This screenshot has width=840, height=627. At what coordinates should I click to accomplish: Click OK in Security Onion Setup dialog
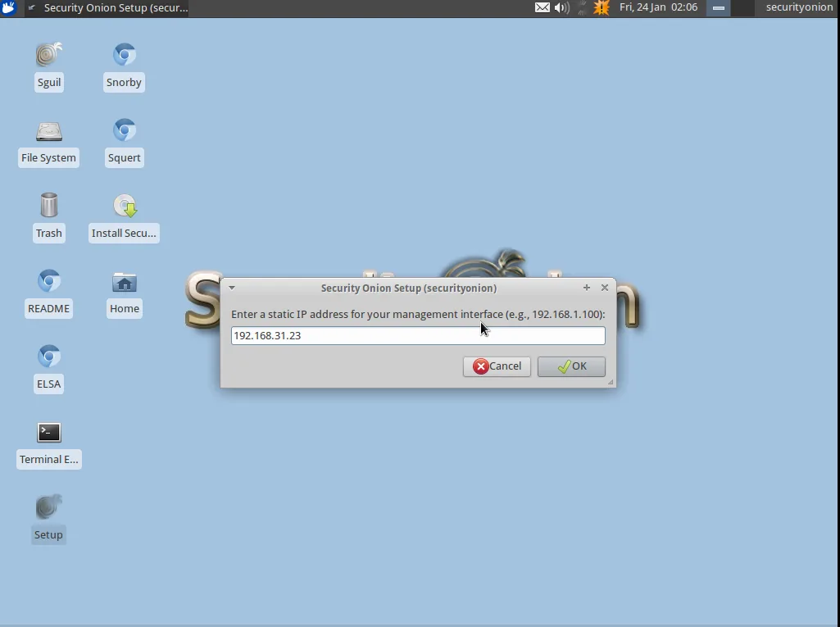571,366
